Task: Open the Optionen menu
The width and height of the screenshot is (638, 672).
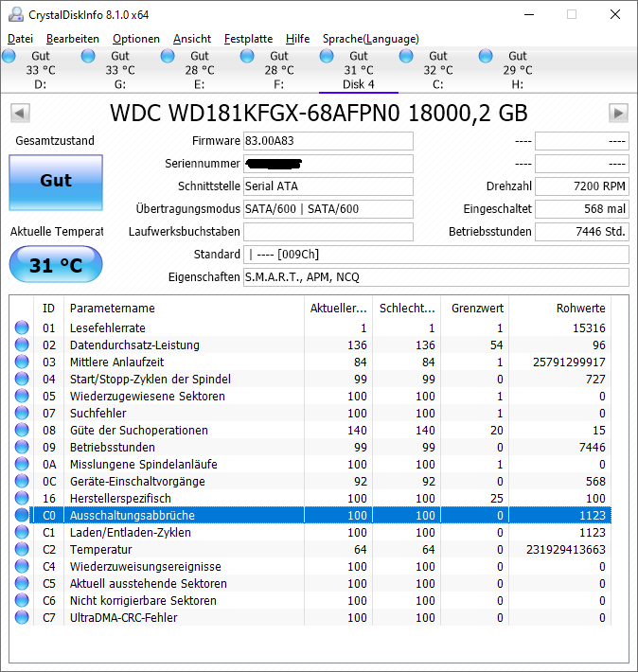Action: [136, 39]
